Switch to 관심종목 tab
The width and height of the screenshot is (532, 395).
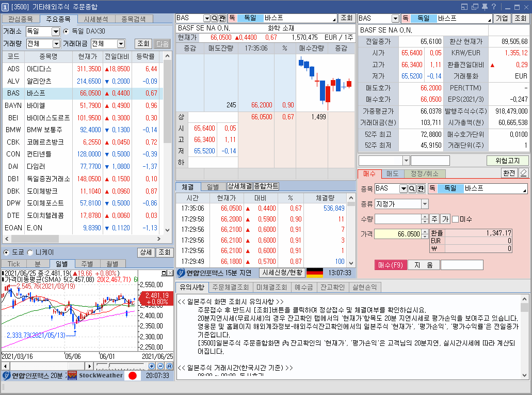[21, 19]
